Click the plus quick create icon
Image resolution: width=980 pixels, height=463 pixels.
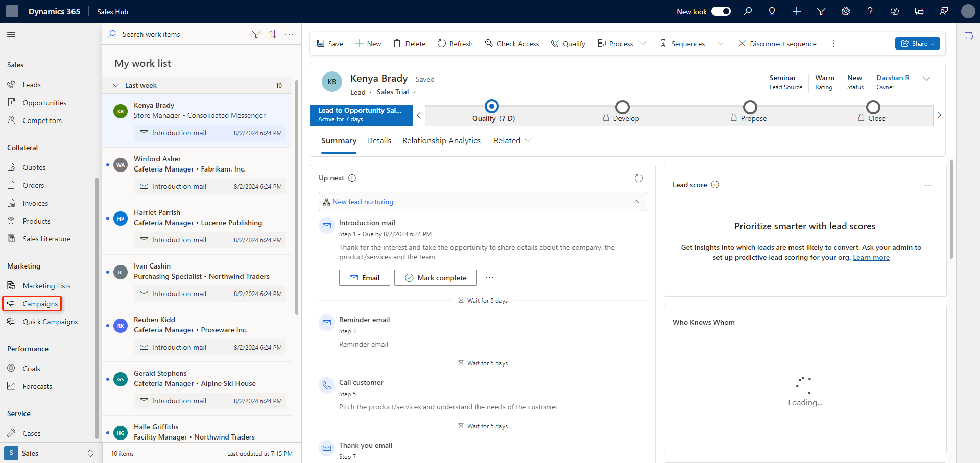(x=797, y=11)
